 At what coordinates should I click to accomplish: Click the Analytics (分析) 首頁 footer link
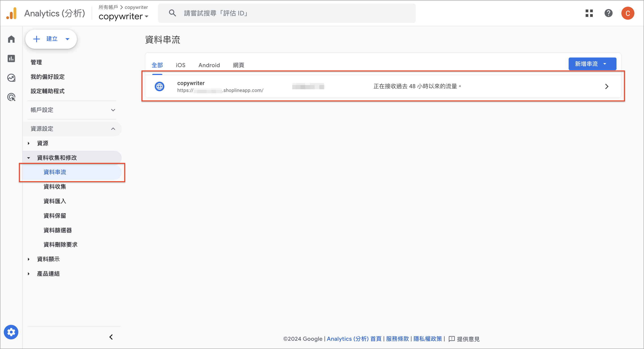[354, 339]
